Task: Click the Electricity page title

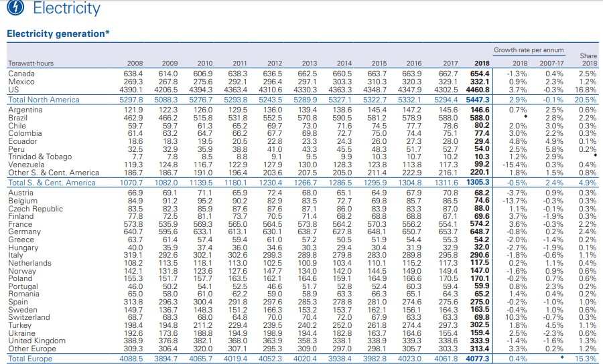Action: point(66,9)
